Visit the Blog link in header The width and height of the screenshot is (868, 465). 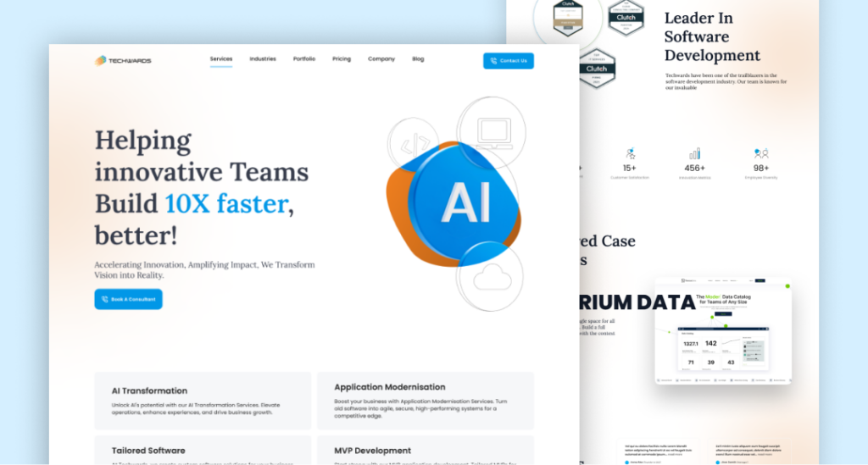(x=418, y=59)
